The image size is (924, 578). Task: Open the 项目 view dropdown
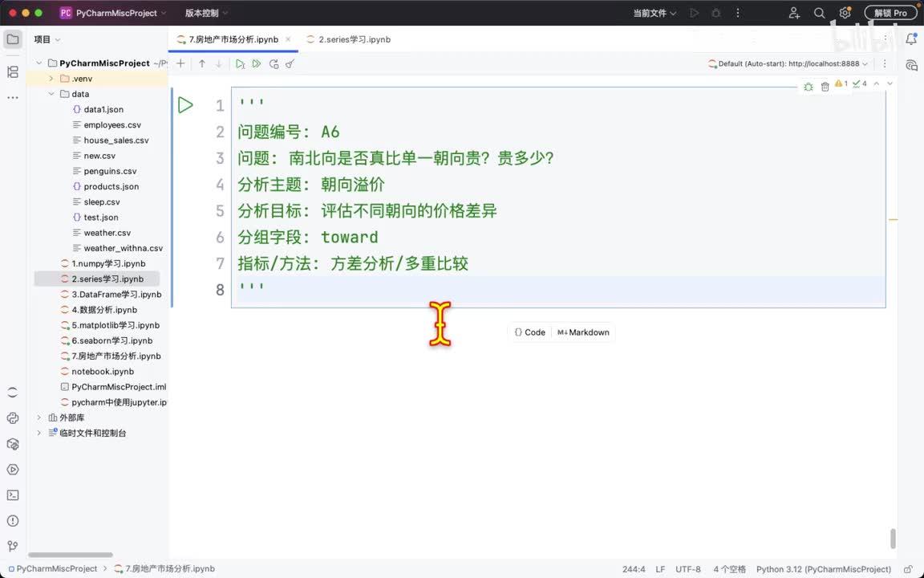(47, 39)
